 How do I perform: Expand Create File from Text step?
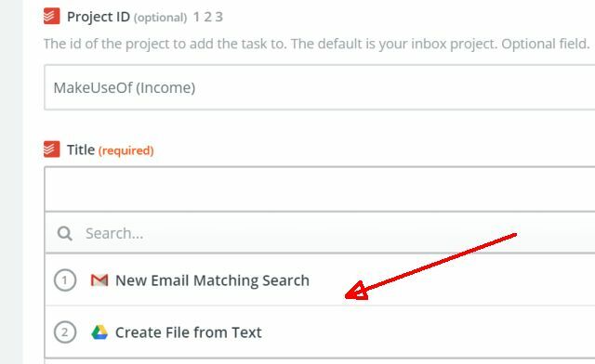pyautogui.click(x=320, y=331)
